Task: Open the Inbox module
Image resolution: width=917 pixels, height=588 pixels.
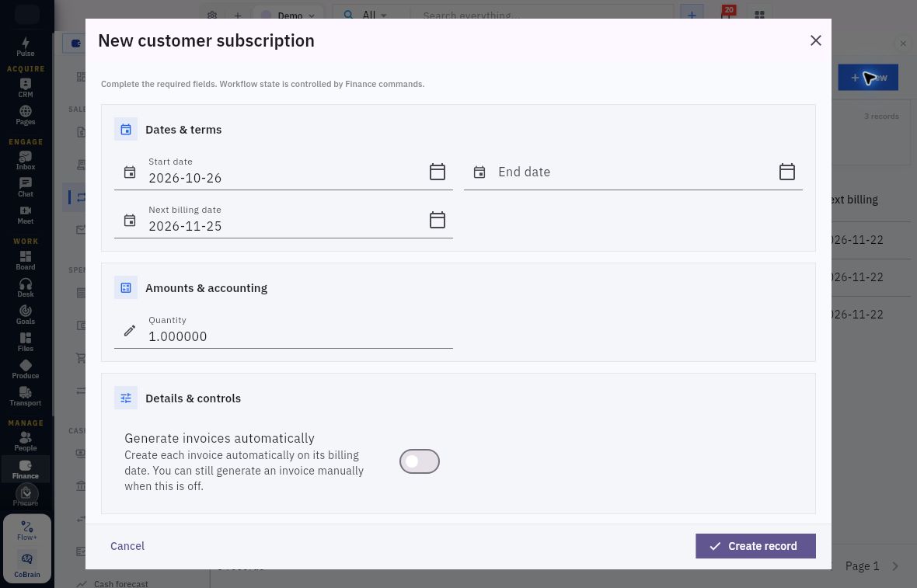Action: pos(25,160)
